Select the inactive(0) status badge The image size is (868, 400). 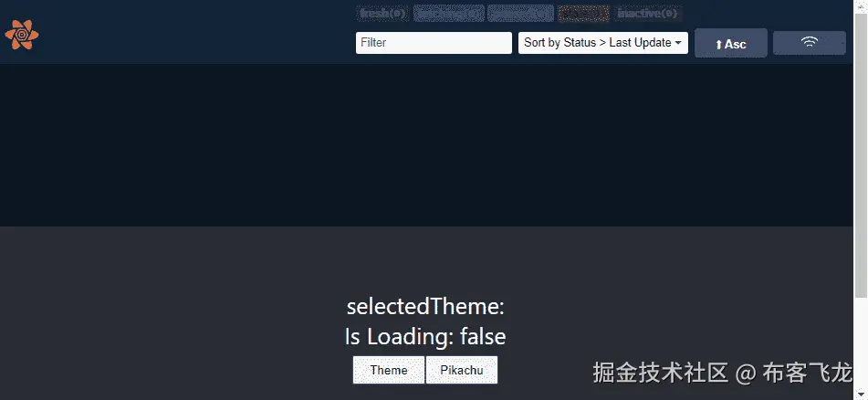click(x=646, y=14)
